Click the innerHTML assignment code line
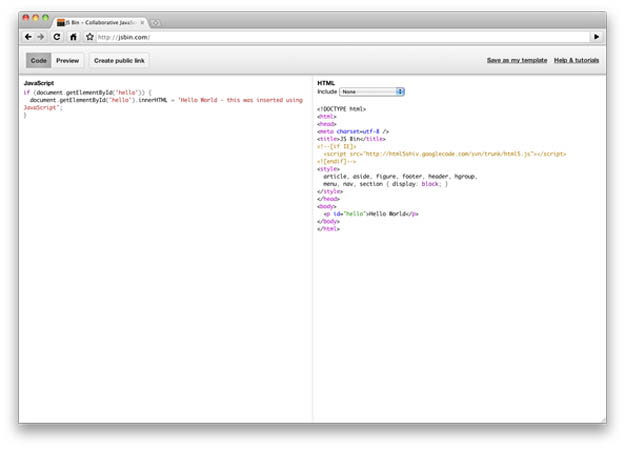The width and height of the screenshot is (625, 449). pos(166,100)
